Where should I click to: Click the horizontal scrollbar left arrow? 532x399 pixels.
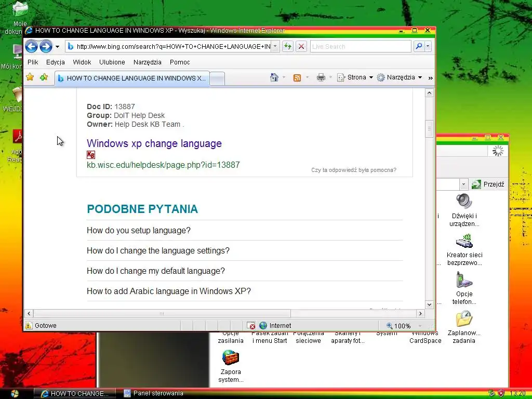tap(29, 313)
